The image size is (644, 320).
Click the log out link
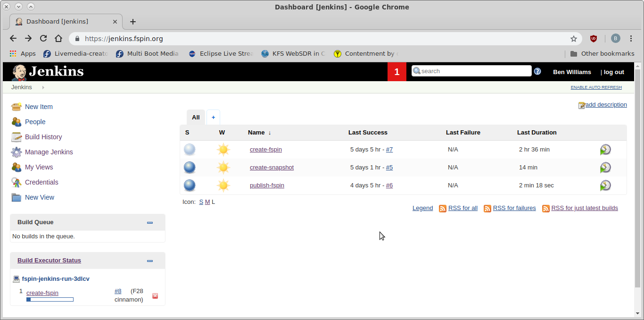pos(614,72)
